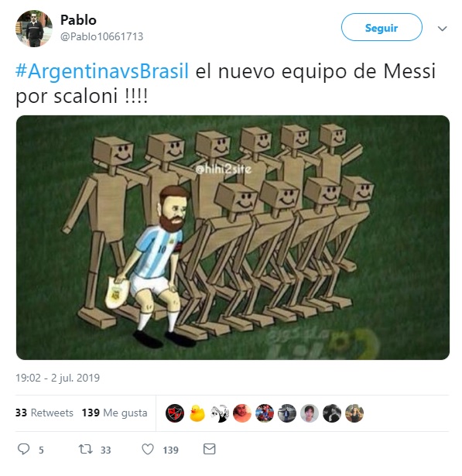
Task: Open the #ArgentinavsBrasil hashtag link
Action: click(102, 71)
